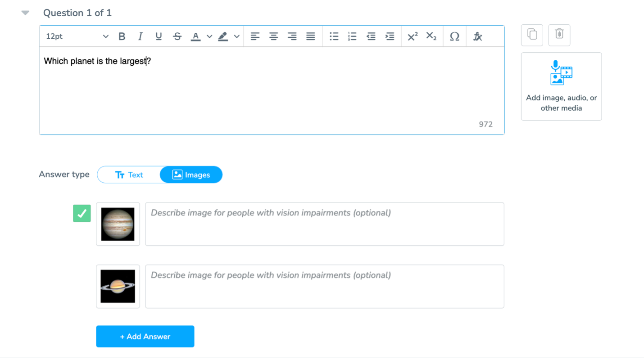Delete the question using the trash icon
Viewport: 644px width, 360px height.
pos(559,35)
